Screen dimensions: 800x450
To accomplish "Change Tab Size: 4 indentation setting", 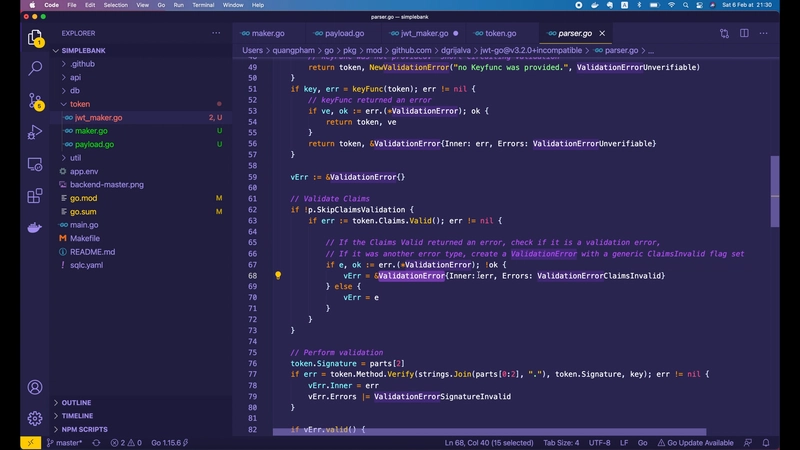I will pyautogui.click(x=561, y=442).
